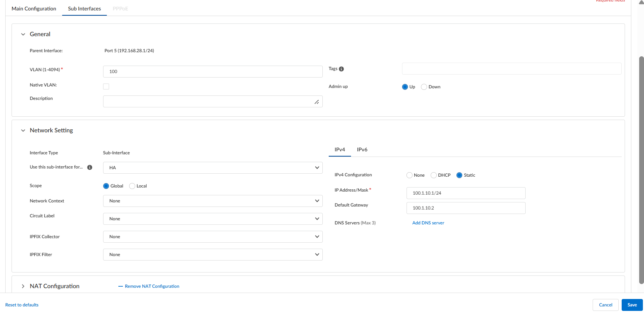Click the resize handle in Description field
Viewport: 644px width, 315px height.
[316, 102]
